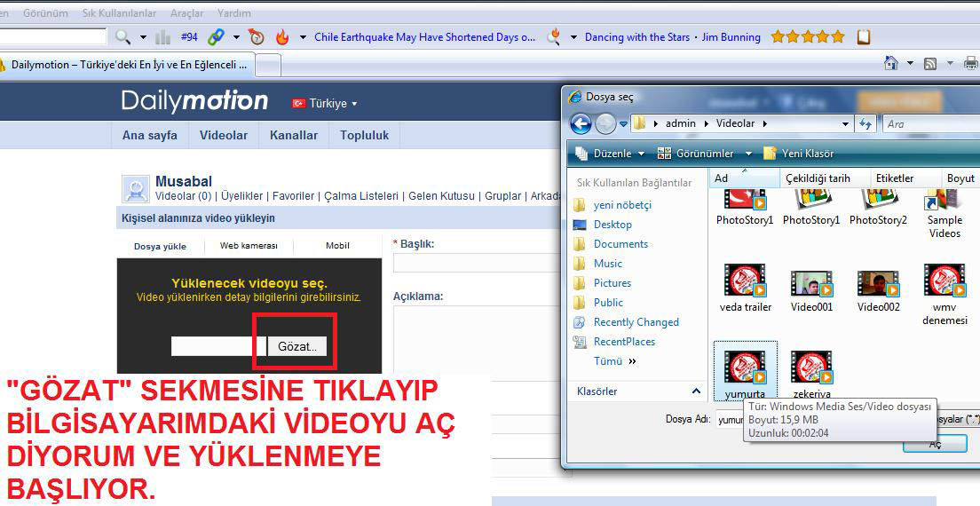Click the flame hot-news toolbar icon
Screen dimensions: 980x506
pos(282,37)
